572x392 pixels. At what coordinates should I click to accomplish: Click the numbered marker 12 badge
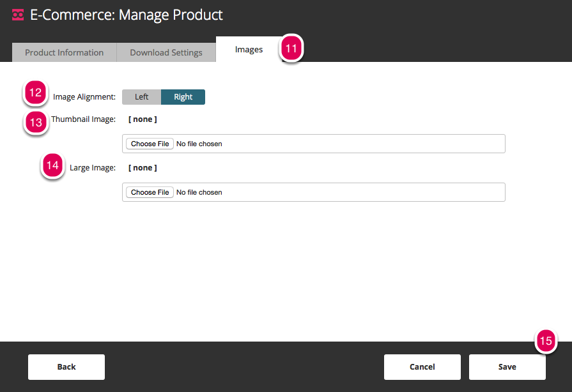click(35, 93)
